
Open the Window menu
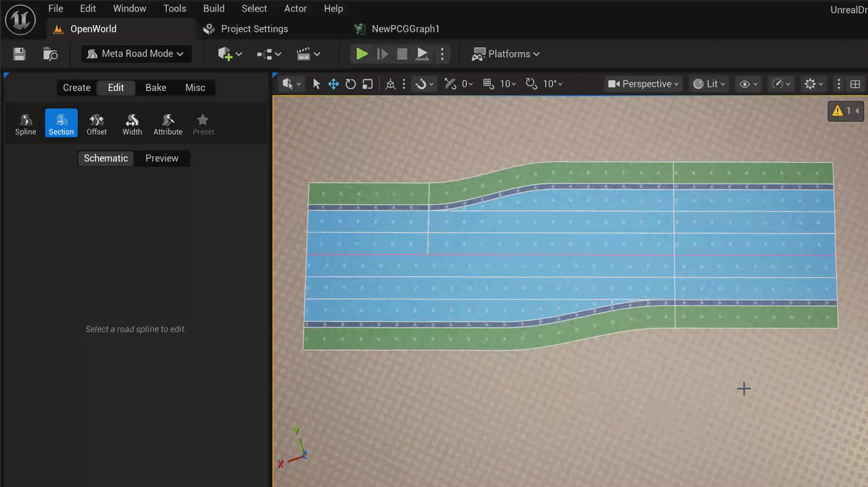[130, 9]
